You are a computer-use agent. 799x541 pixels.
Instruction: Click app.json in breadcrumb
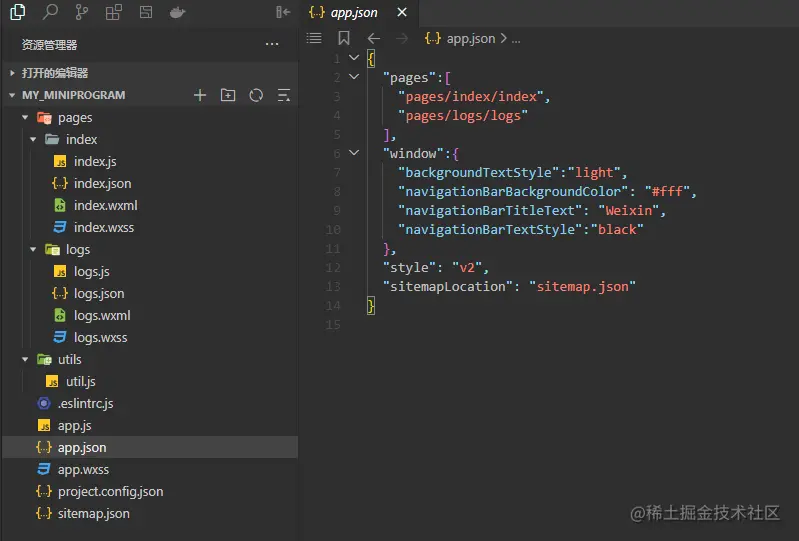pyautogui.click(x=471, y=39)
